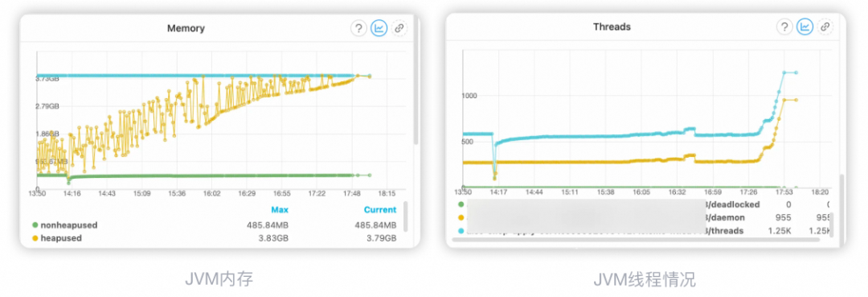The height and width of the screenshot is (297, 868).
Task: Click the Threads panel vertical scrollbar
Action: (842, 211)
